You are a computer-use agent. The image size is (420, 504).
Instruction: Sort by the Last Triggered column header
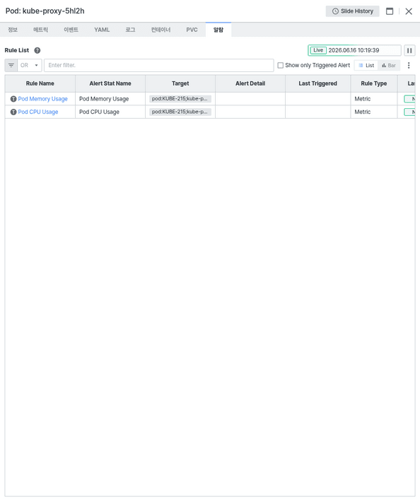coord(317,83)
